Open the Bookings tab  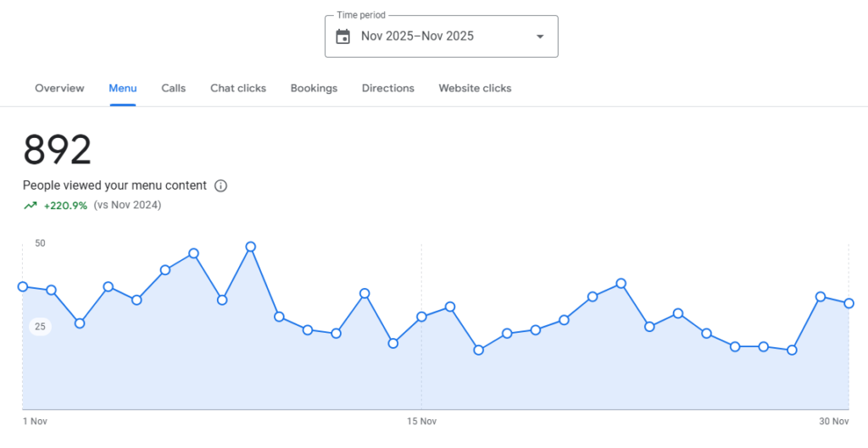click(314, 88)
